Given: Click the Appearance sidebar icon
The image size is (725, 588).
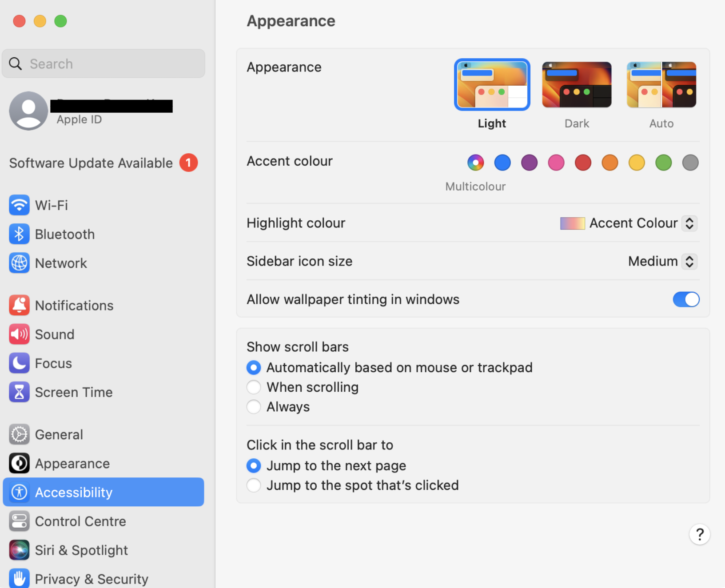Looking at the screenshot, I should 19,463.
